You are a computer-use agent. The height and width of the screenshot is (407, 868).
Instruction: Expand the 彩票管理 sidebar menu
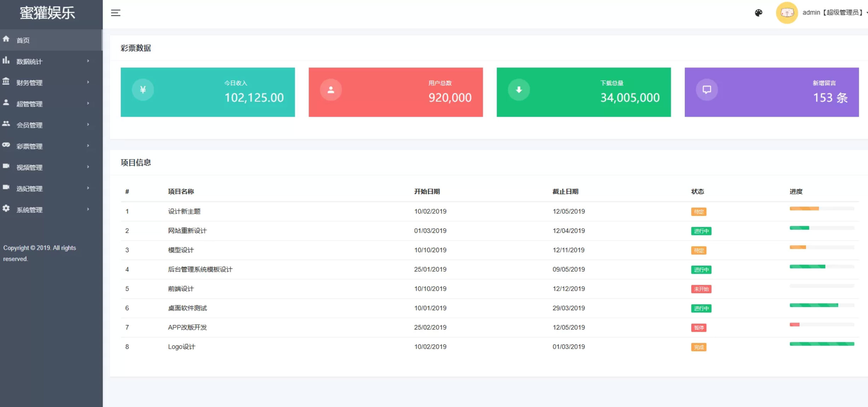(x=29, y=146)
